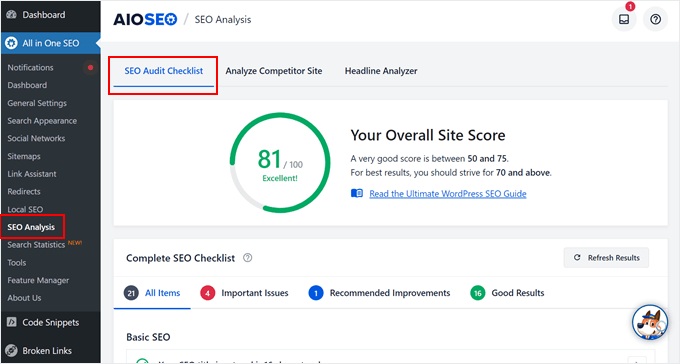The image size is (680, 364).
Task: Click the red notifications dot indicator
Action: tap(90, 67)
